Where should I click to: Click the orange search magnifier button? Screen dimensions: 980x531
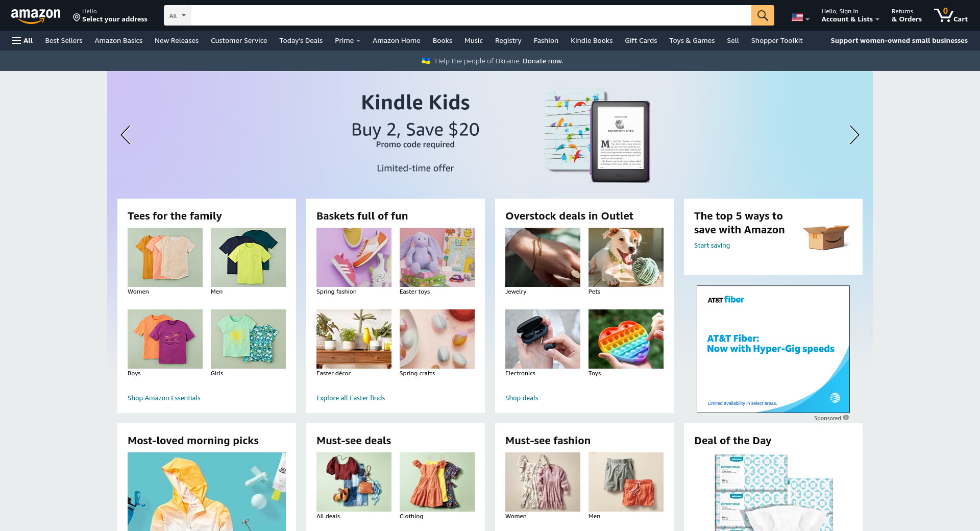(763, 15)
